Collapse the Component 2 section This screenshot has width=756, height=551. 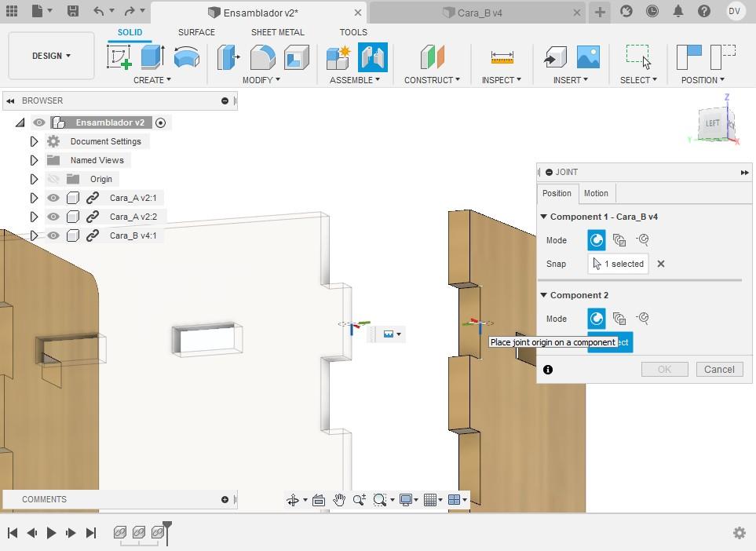(x=543, y=295)
